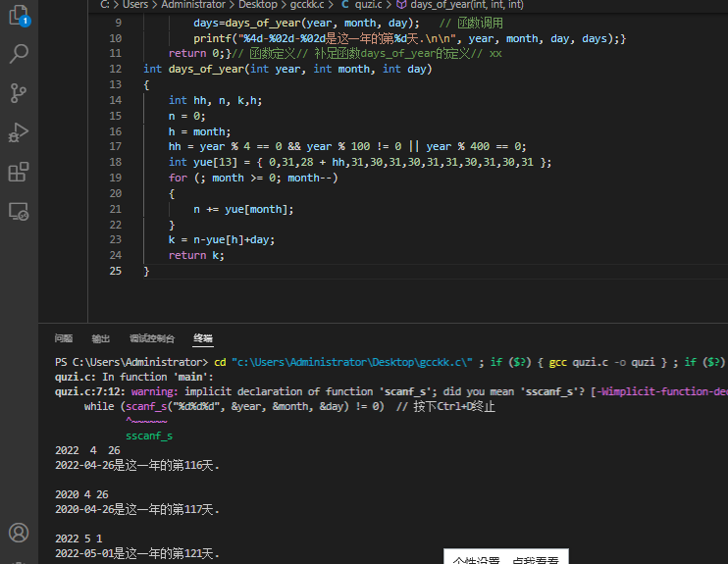Open the days_of_year symbol breadcrumb
Viewport: 728px width, 564px height.
[460, 5]
